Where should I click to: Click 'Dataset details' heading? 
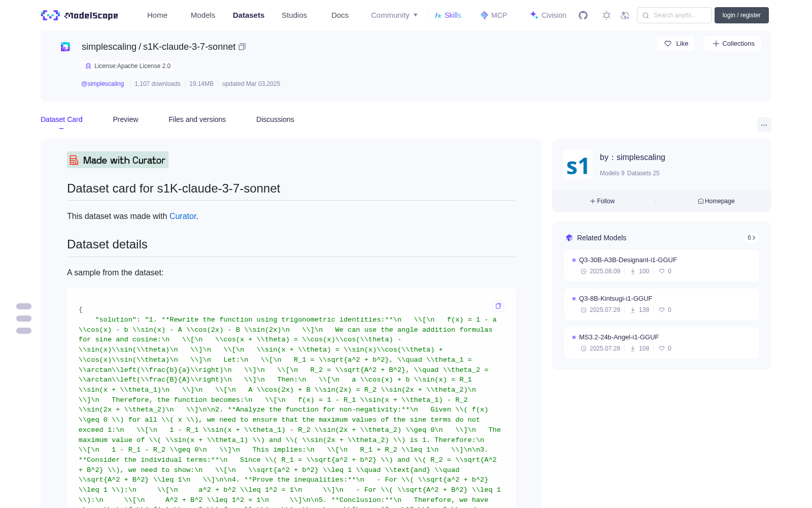pos(107,244)
